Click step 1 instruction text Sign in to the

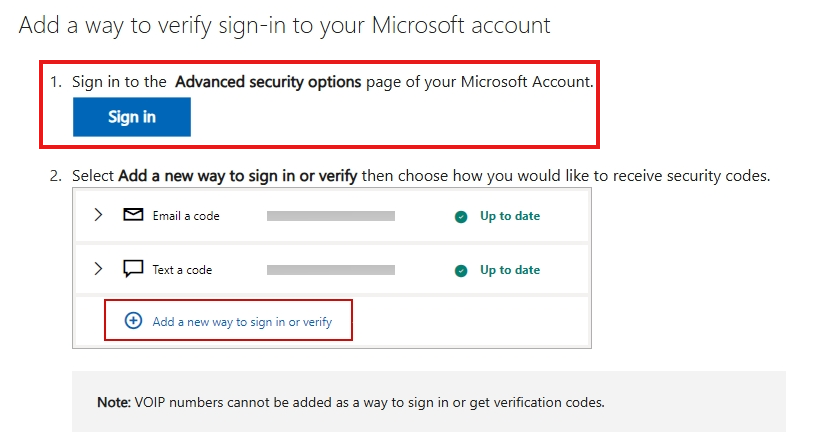[119, 82]
